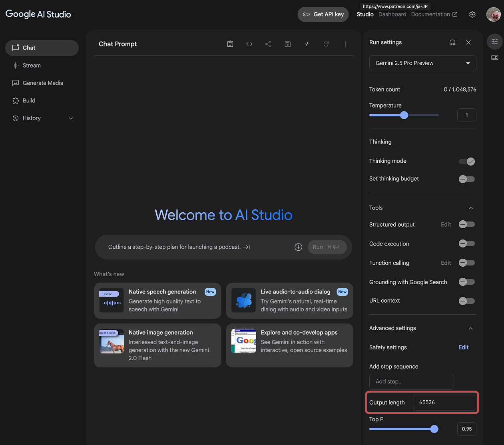Click the Top P value field

point(467,429)
